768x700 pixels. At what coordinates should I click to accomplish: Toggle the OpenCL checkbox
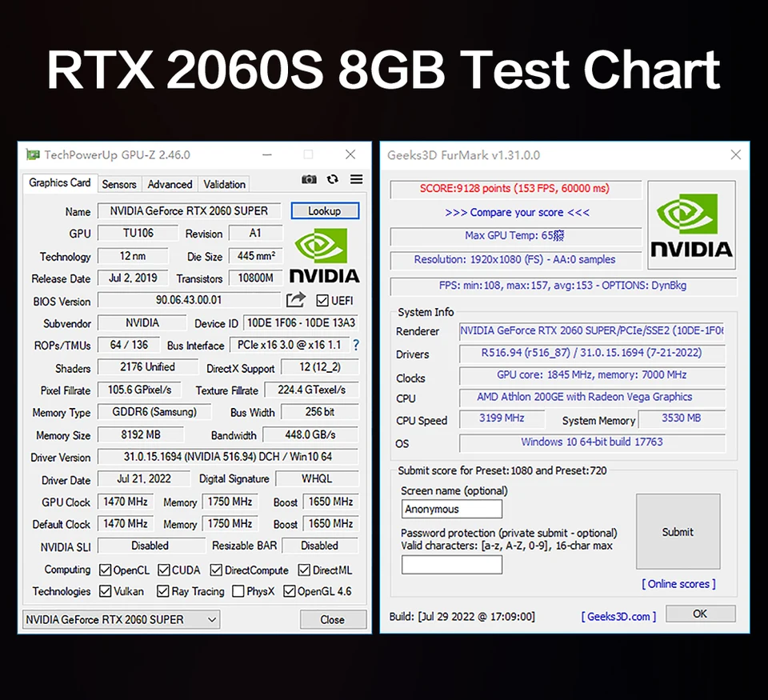[x=105, y=570]
